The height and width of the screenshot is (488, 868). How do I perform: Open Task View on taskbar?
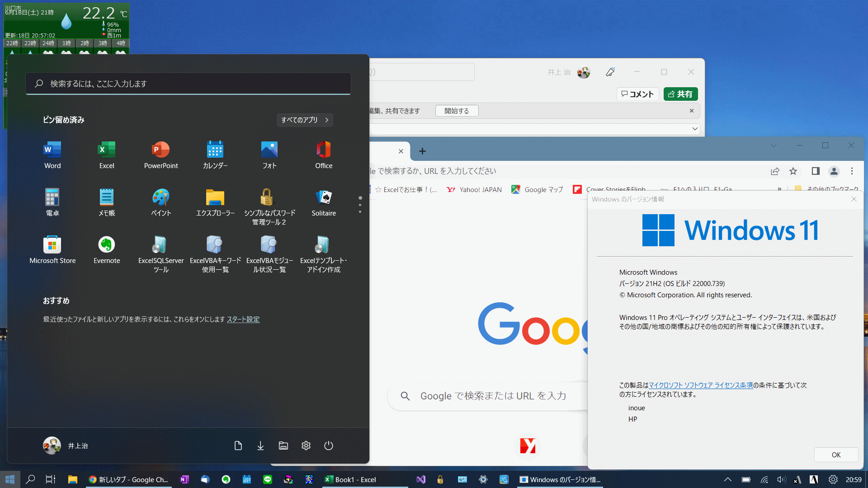coord(51,479)
